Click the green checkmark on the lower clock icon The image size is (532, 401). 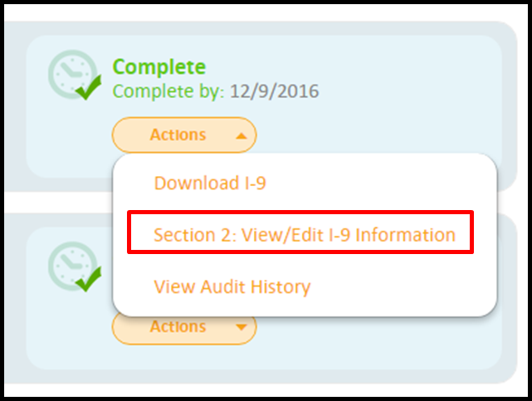tap(88, 282)
